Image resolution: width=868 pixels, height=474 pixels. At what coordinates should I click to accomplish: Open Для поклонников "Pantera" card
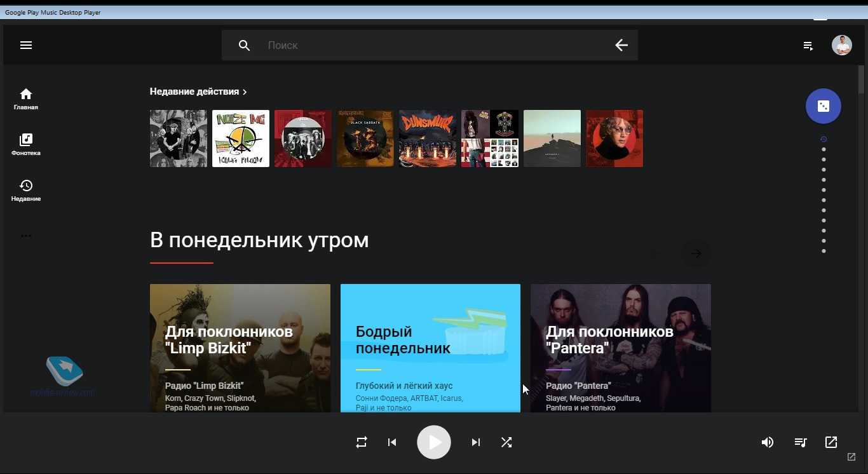click(x=621, y=348)
